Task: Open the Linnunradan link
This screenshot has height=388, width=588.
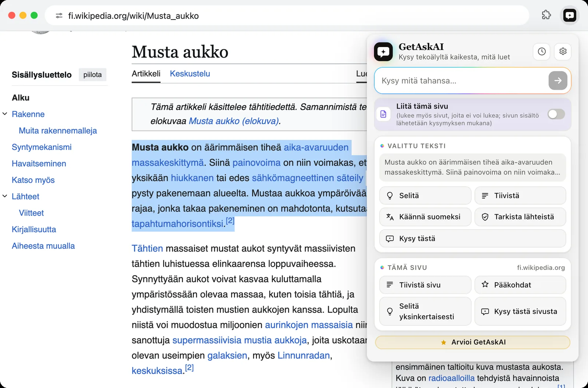Action: tap(304, 355)
